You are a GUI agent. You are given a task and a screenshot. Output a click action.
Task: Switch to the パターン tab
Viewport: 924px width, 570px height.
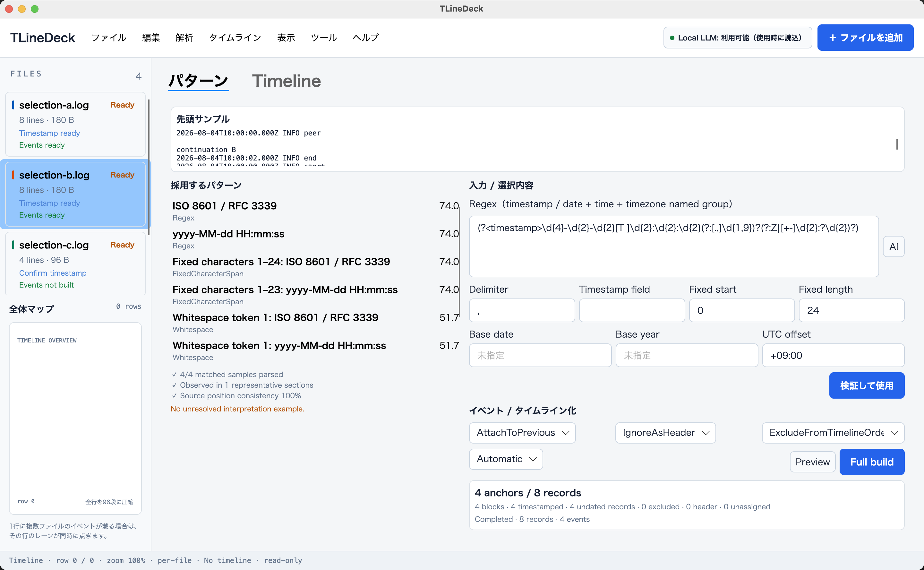coord(198,81)
